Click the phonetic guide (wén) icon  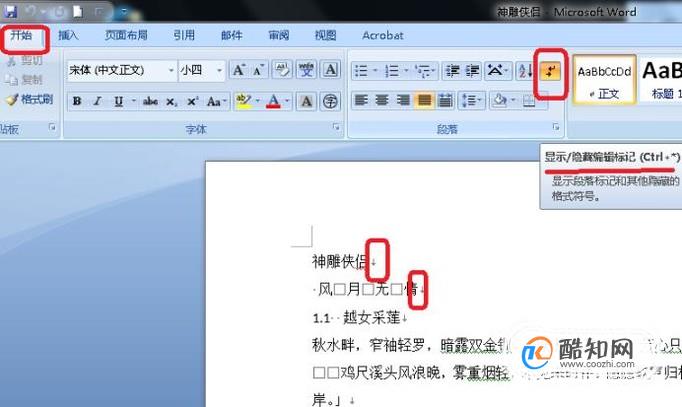(x=306, y=70)
